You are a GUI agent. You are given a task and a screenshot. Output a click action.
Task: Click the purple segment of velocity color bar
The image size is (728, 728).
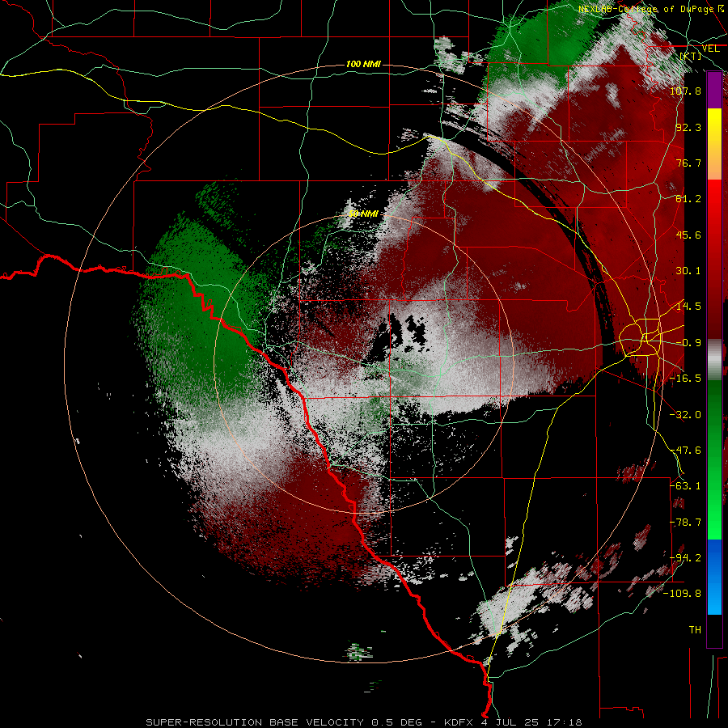(x=714, y=91)
